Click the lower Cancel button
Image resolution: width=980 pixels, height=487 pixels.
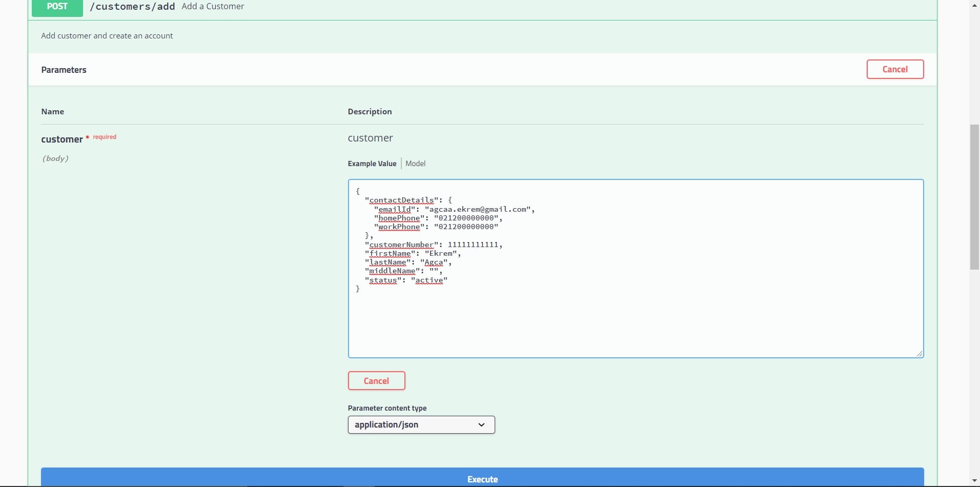[376, 380]
